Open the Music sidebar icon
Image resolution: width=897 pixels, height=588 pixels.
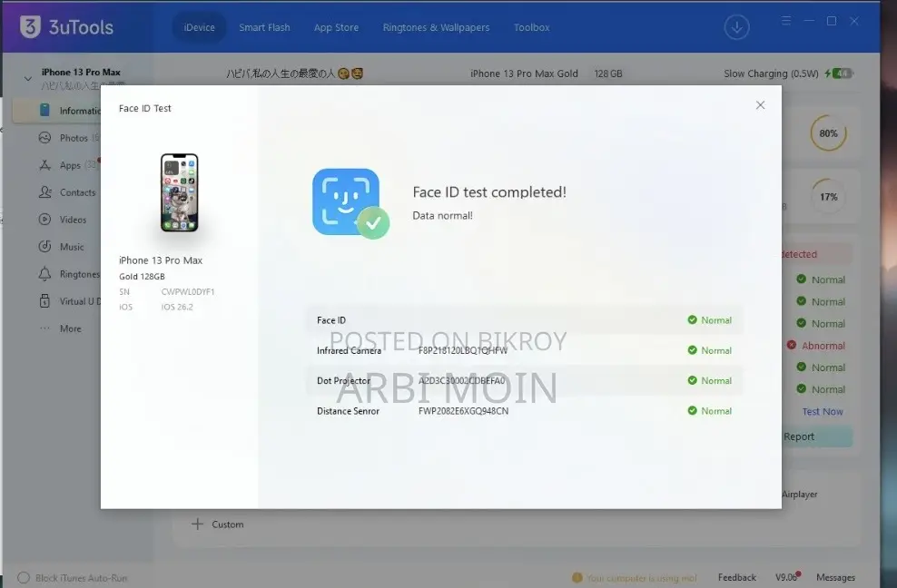coord(44,247)
